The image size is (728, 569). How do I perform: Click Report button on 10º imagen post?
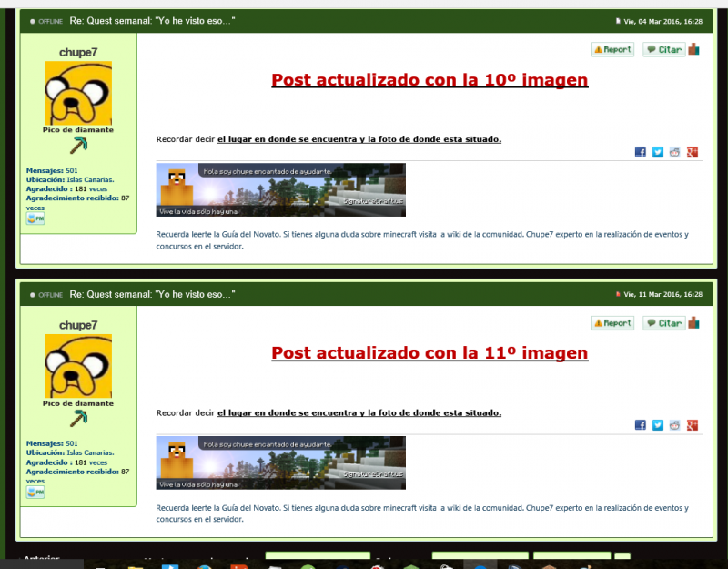[612, 50]
